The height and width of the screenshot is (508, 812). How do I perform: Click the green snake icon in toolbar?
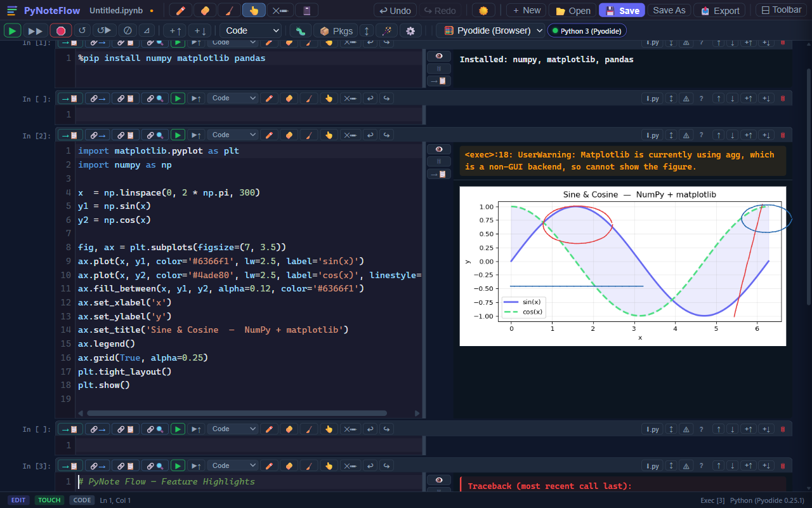point(300,30)
